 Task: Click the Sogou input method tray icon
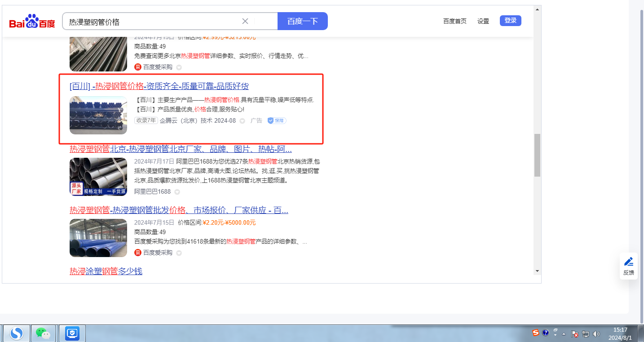(536, 333)
